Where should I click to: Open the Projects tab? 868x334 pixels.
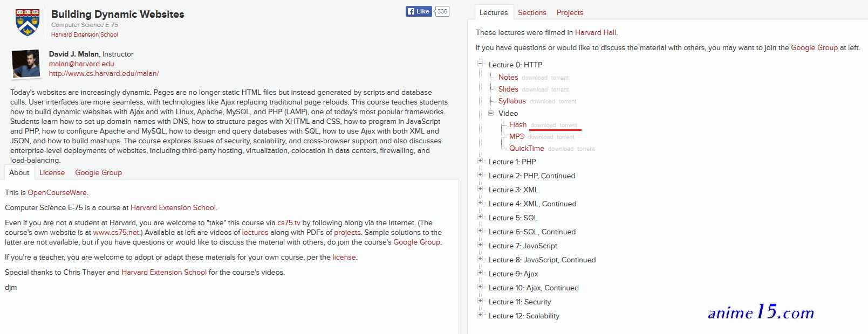(570, 12)
